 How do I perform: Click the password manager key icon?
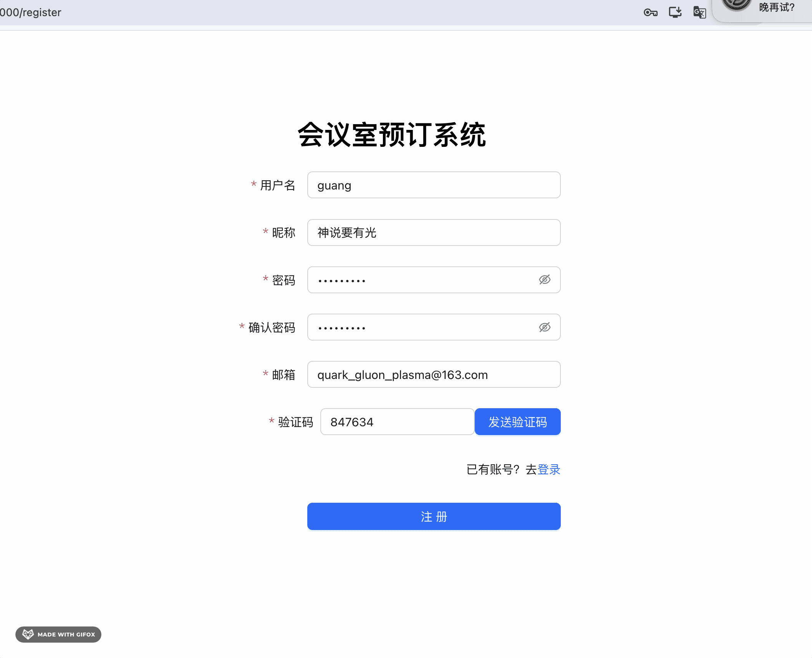click(x=650, y=13)
